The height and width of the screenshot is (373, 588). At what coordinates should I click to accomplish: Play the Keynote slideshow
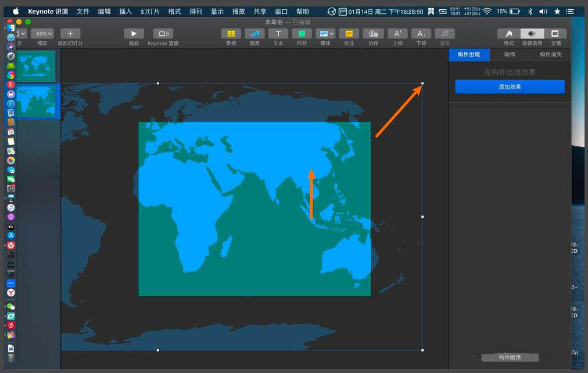pyautogui.click(x=134, y=34)
